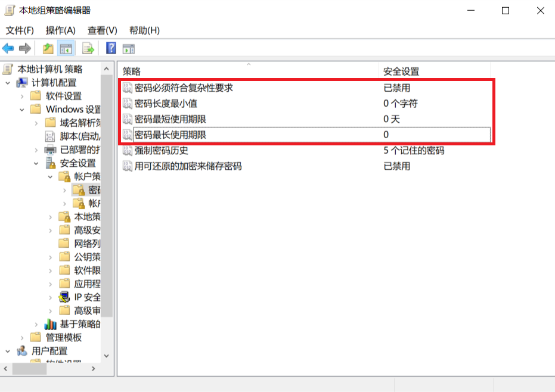Click the Show/Hide Console Tree toolbar icon
555x392 pixels.
67,48
